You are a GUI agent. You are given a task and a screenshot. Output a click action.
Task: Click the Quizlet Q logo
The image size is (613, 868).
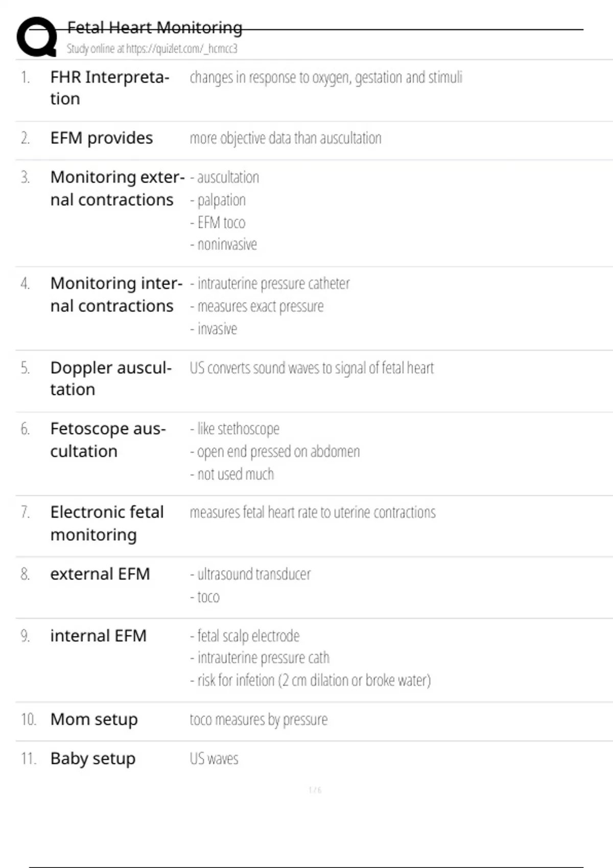click(37, 37)
